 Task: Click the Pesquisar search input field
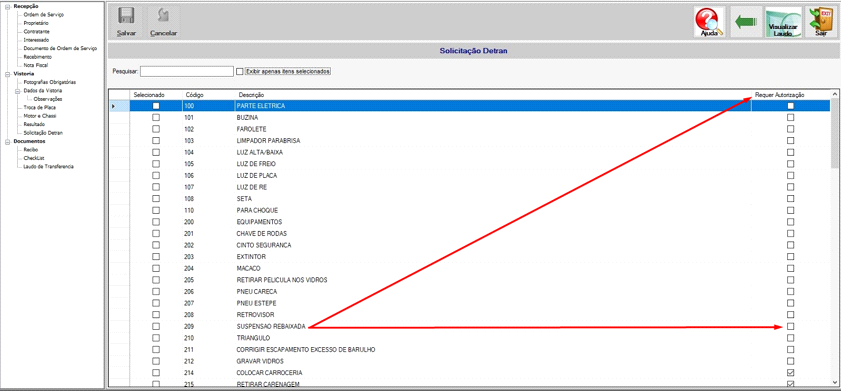[187, 71]
